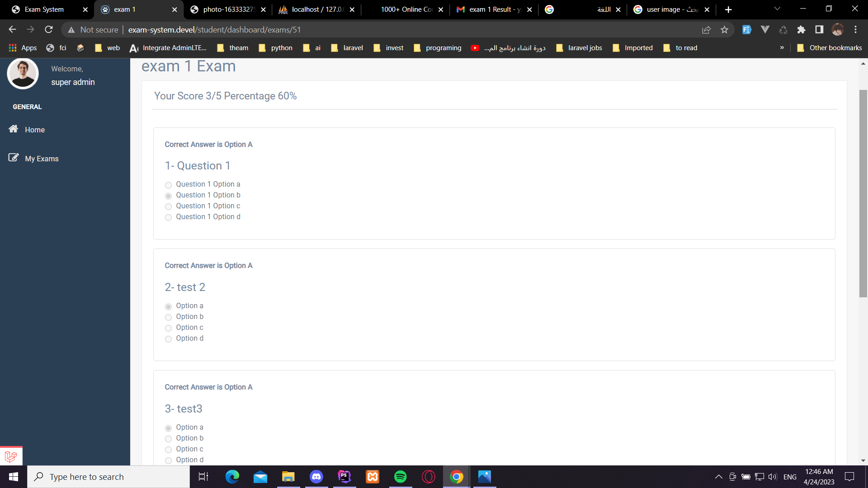The height and width of the screenshot is (488, 868).
Task: Open Spotify from the taskbar
Action: point(401,477)
